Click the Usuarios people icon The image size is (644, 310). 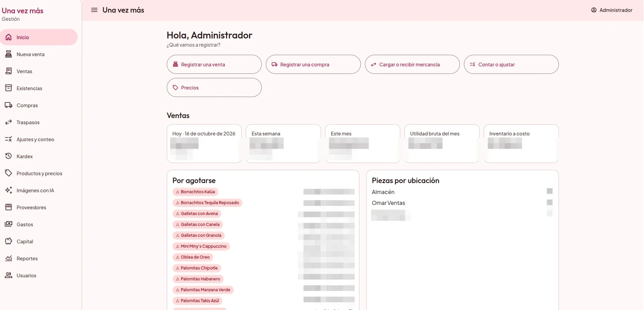(x=9, y=275)
